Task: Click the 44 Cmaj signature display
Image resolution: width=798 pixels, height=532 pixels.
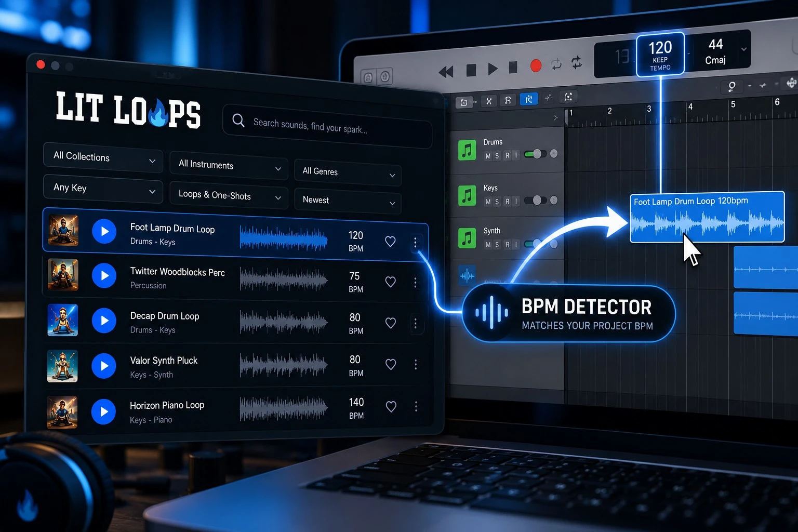Action: point(715,51)
